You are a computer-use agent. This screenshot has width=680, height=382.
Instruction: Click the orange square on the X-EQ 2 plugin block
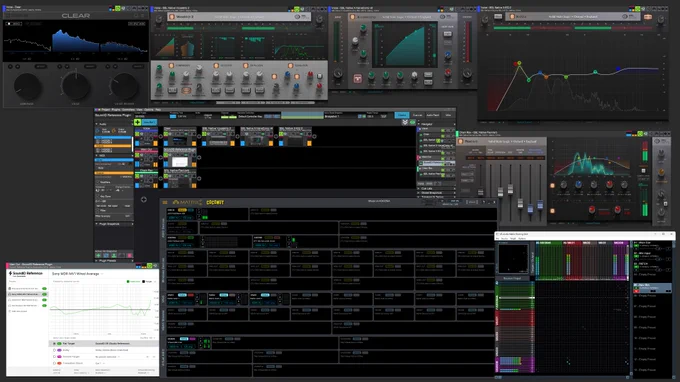pos(309,144)
